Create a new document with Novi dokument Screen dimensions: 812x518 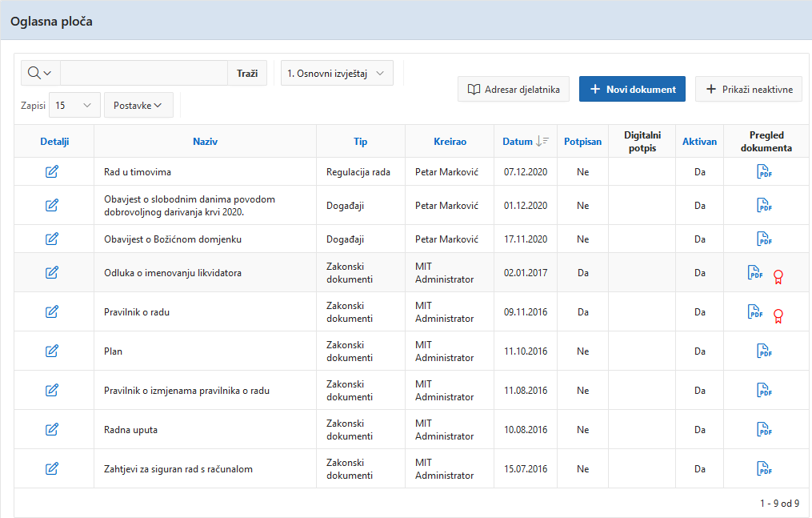point(632,89)
